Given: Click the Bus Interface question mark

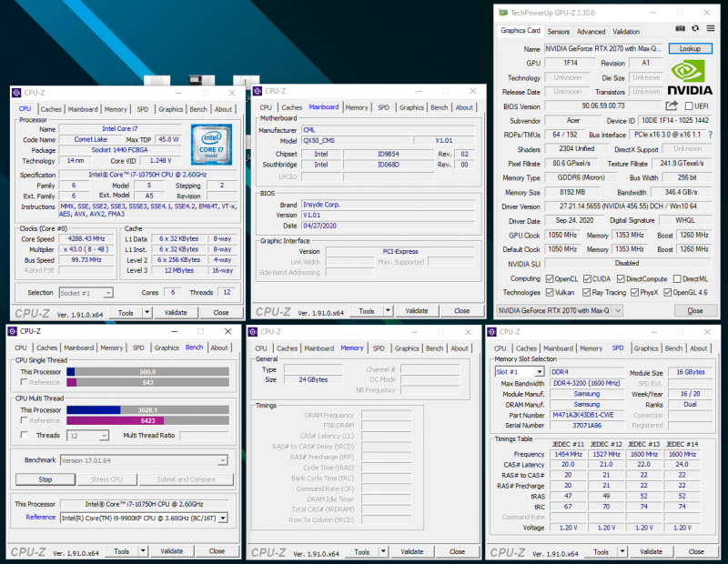Looking at the screenshot, I should pos(710,135).
